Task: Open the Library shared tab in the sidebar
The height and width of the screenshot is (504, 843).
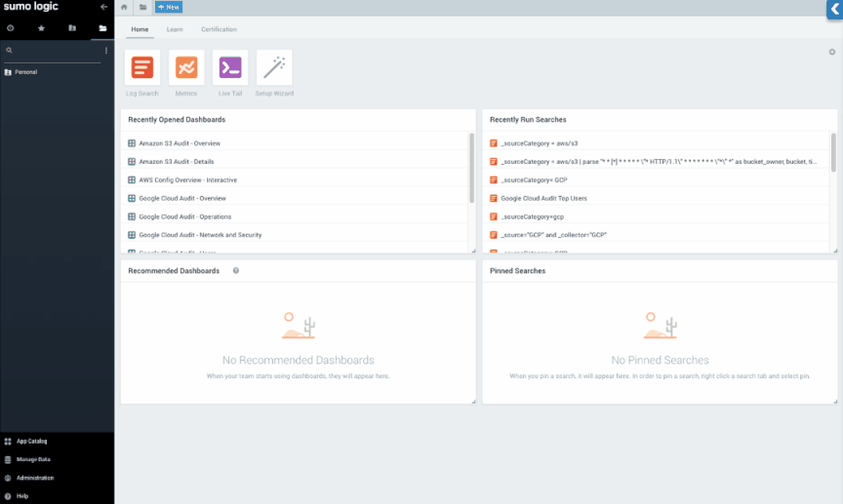Action: click(72, 28)
